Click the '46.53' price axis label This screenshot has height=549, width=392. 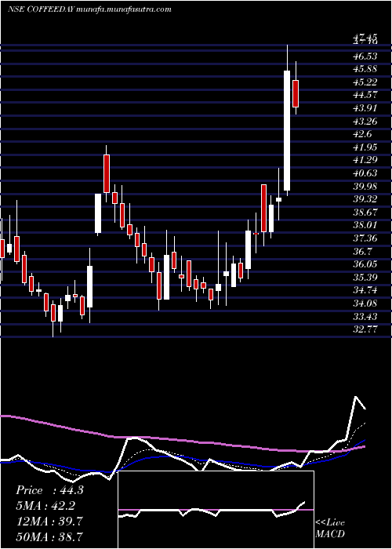tap(365, 56)
